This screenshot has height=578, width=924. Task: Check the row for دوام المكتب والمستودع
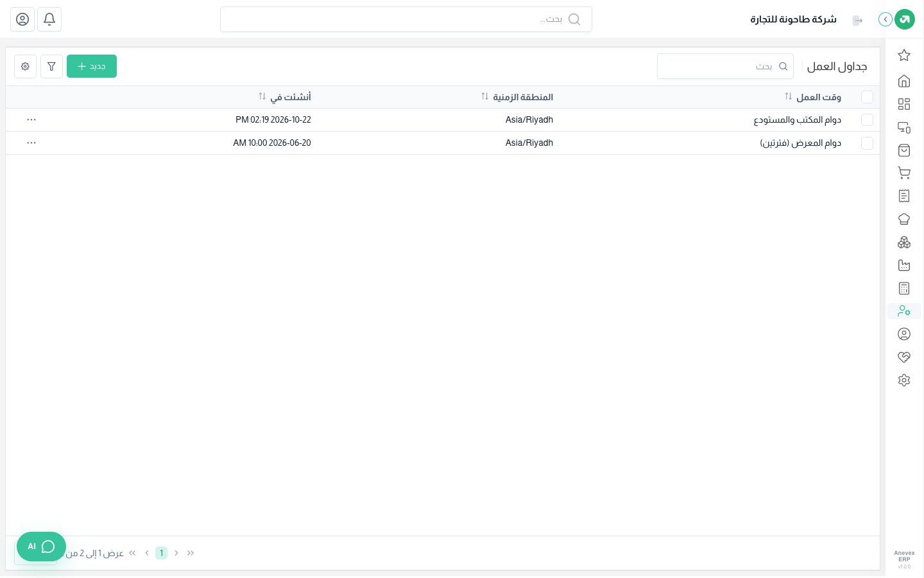point(867,120)
